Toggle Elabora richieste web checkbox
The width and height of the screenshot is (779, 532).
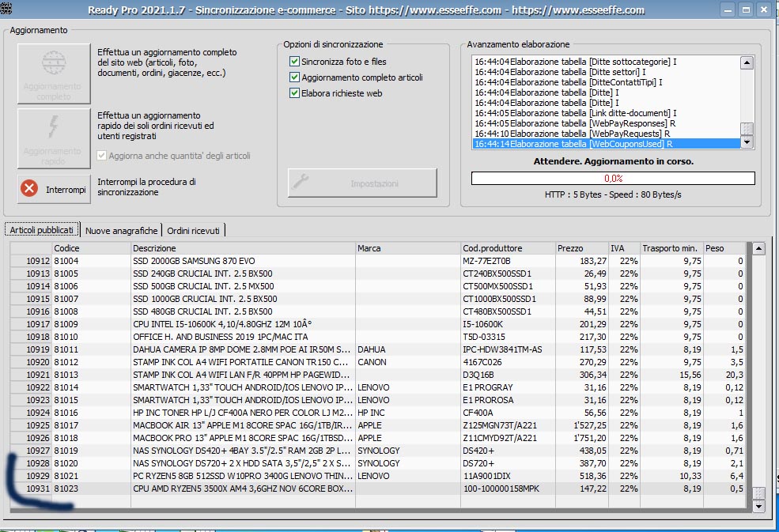[x=294, y=93]
